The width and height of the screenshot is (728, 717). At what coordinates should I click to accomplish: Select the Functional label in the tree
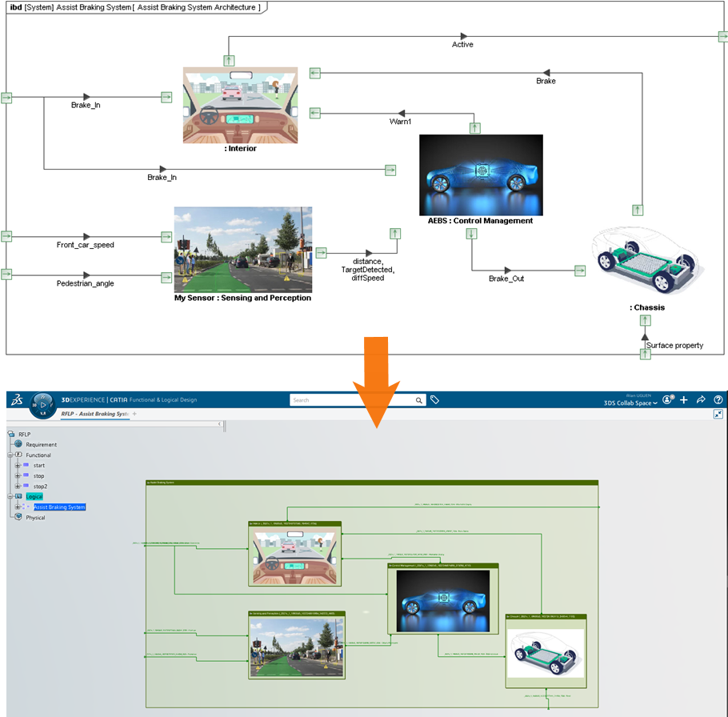pyautogui.click(x=38, y=455)
